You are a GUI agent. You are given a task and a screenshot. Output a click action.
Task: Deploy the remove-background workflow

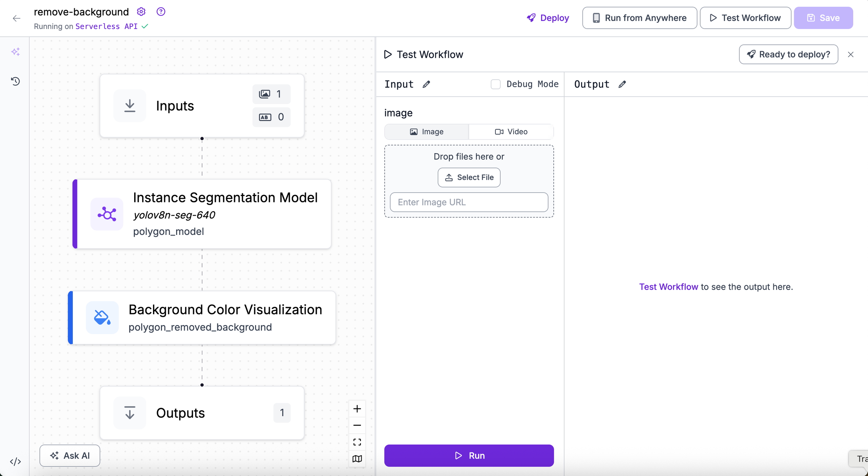[x=548, y=18]
